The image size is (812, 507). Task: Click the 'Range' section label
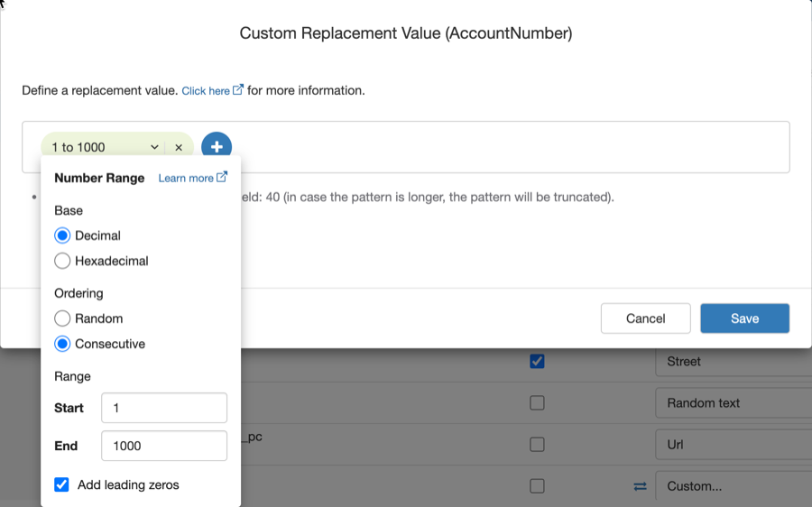point(72,376)
